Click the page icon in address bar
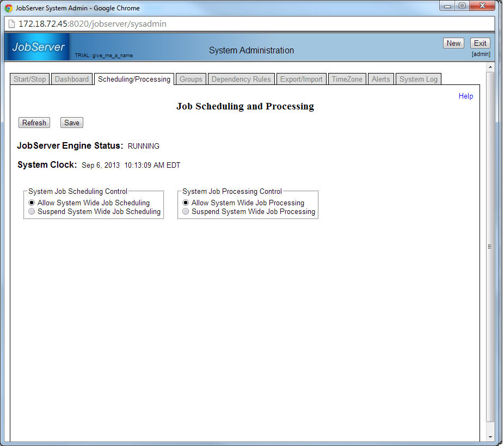The image size is (504, 446). (11, 24)
